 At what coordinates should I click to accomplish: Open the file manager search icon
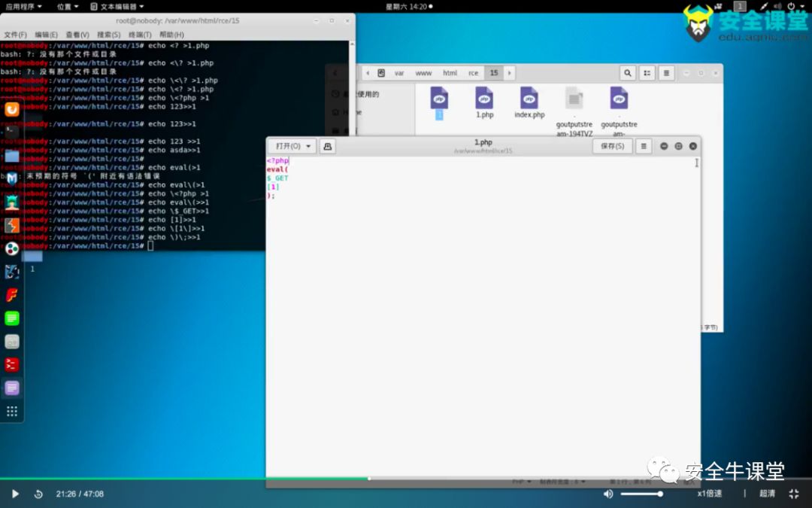click(x=628, y=73)
